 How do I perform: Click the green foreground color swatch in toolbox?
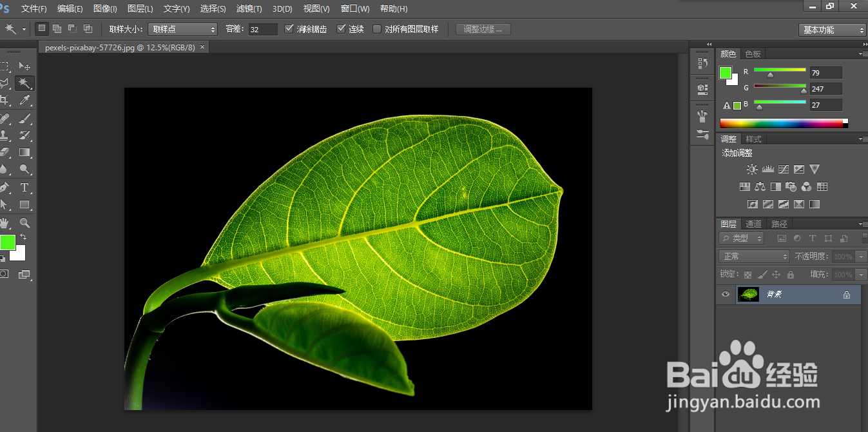pyautogui.click(x=7, y=242)
